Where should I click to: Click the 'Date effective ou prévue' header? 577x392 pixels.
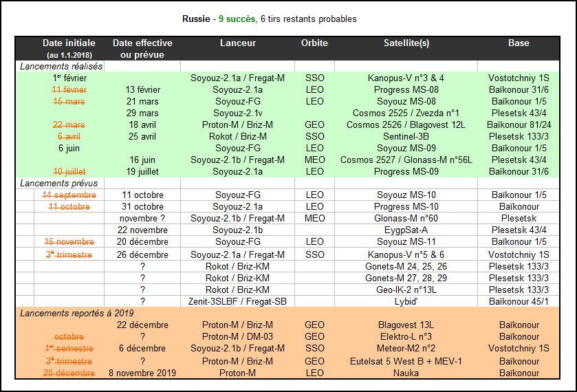tap(142, 48)
